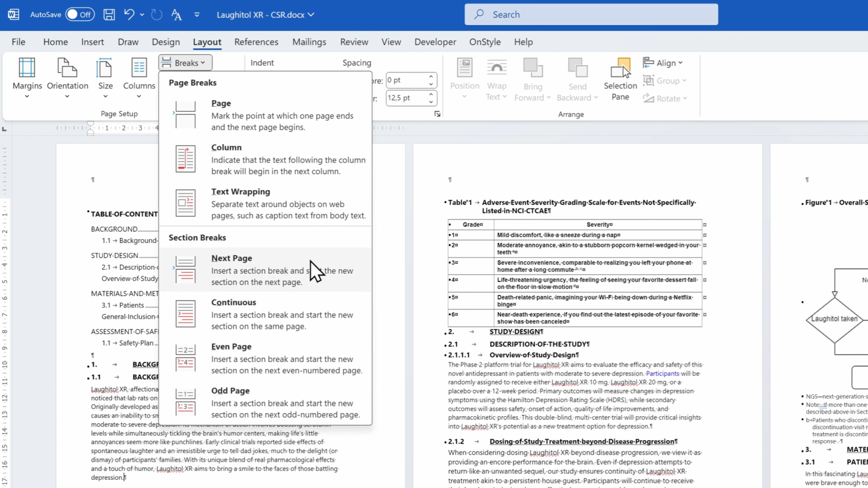This screenshot has width=868, height=488.
Task: Click the Position button
Action: (x=464, y=78)
